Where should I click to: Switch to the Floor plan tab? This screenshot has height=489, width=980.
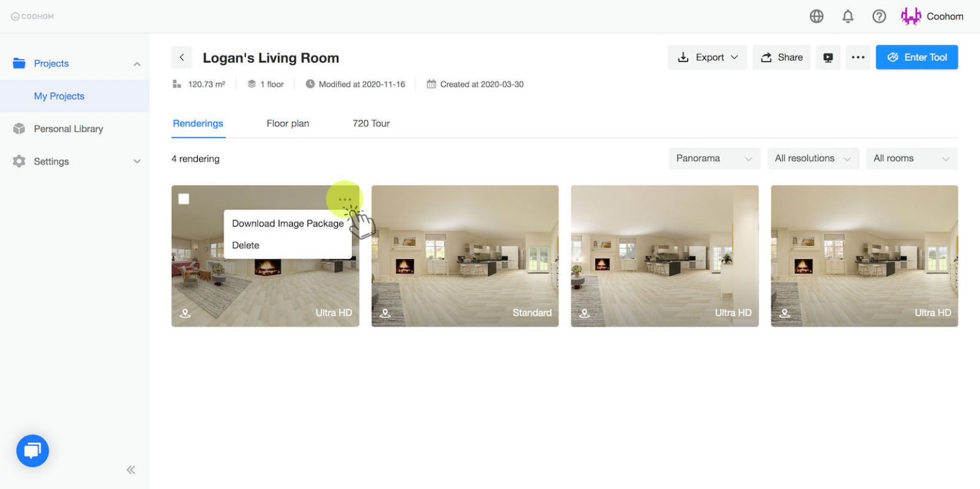tap(288, 123)
